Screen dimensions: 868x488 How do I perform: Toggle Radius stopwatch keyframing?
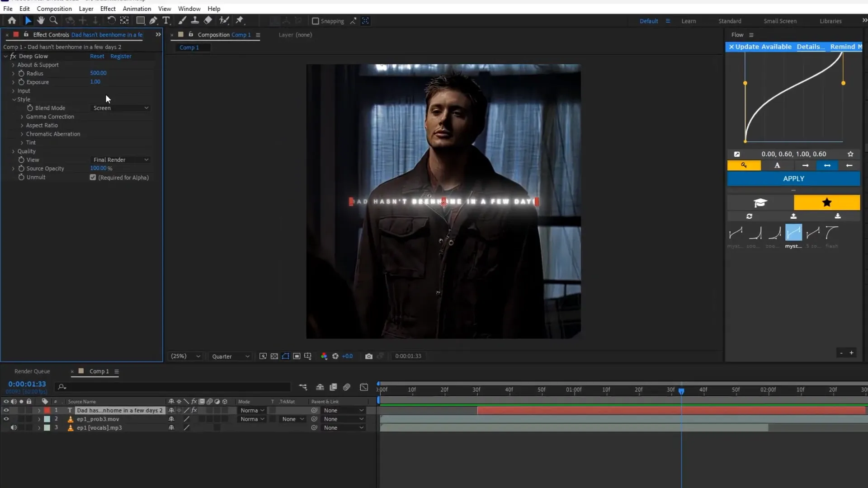(x=21, y=73)
